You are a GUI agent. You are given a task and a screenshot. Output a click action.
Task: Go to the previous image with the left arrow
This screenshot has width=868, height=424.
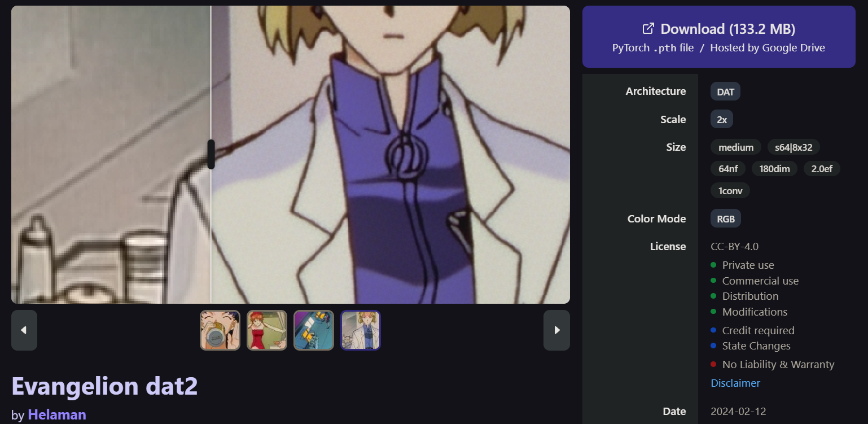pos(24,330)
